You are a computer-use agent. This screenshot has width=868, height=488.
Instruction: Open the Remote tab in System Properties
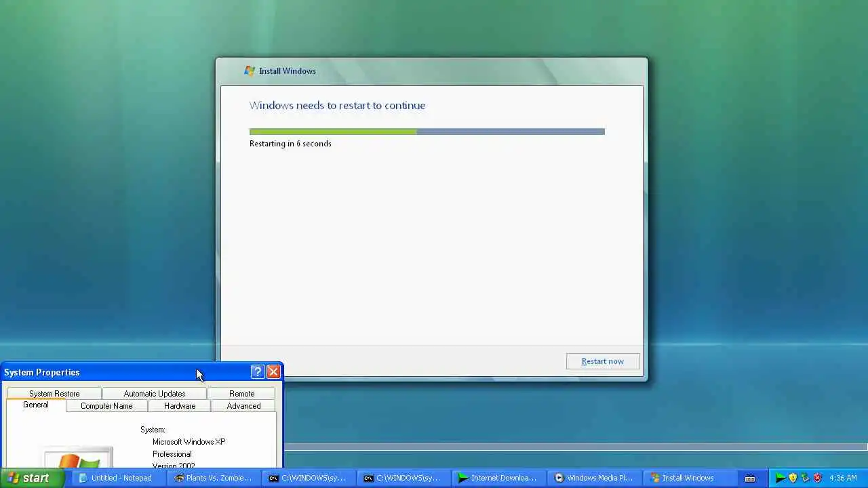pyautogui.click(x=242, y=394)
